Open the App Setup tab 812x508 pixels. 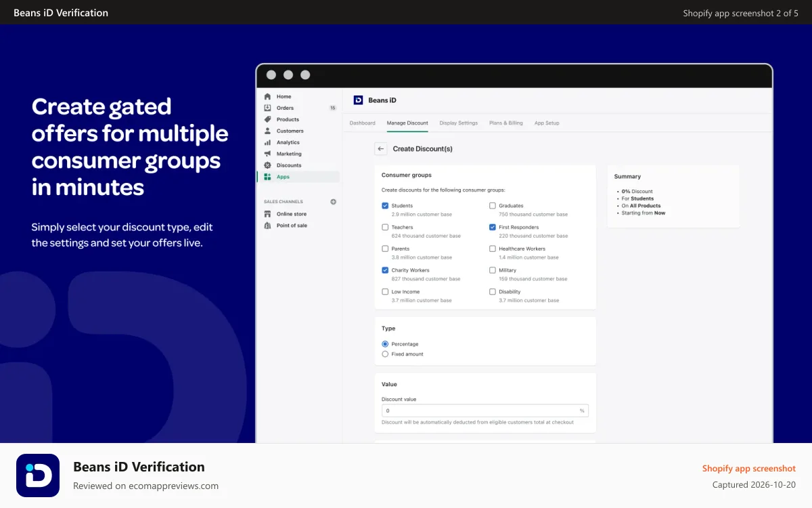coord(547,123)
